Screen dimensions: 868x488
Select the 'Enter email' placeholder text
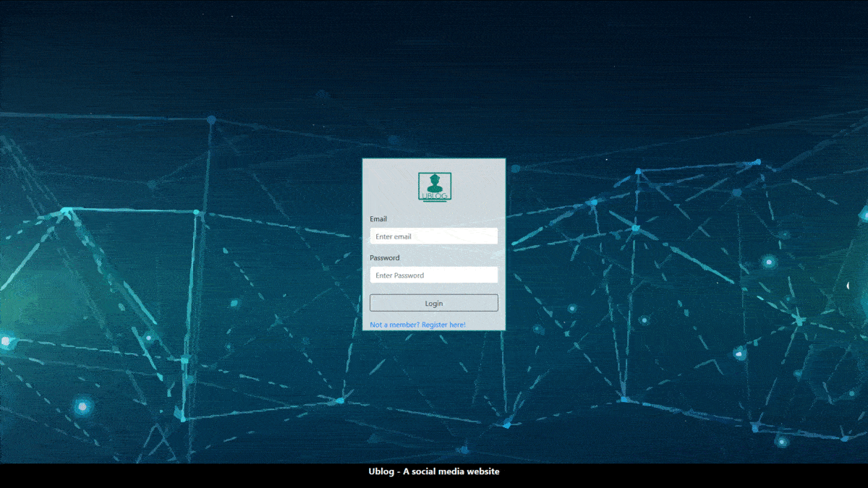click(393, 236)
